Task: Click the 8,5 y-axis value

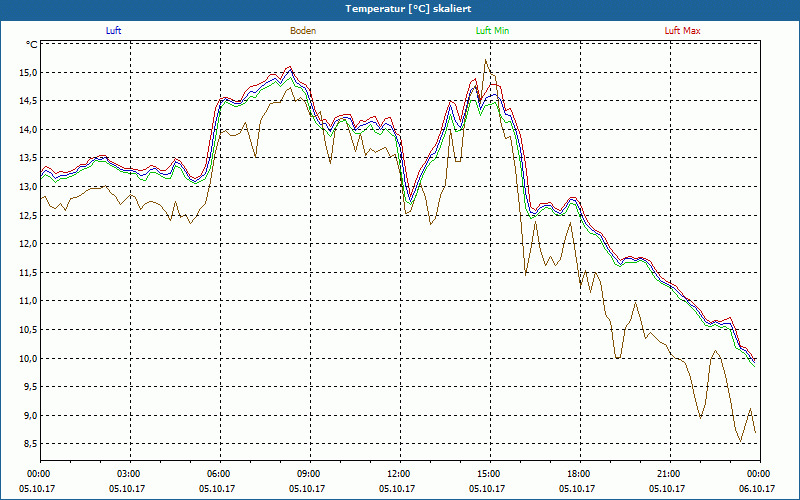Action: [31, 444]
